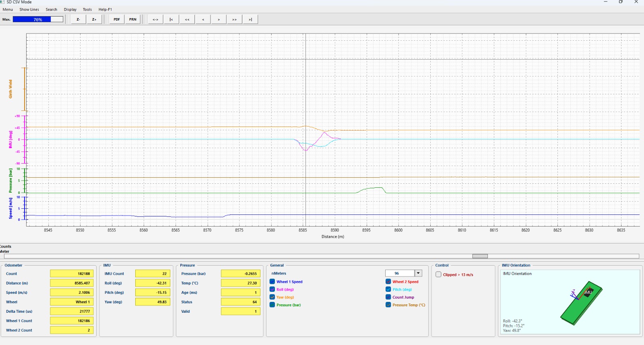Viewport: 644px width, 345px height.
Task: Click the IMU [deg] axis label
Action: [10, 139]
